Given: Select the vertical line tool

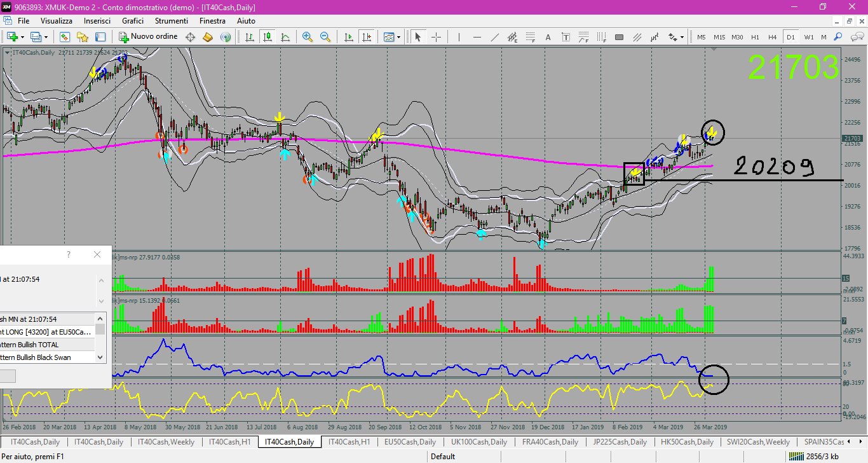Looking at the screenshot, I should point(459,37).
